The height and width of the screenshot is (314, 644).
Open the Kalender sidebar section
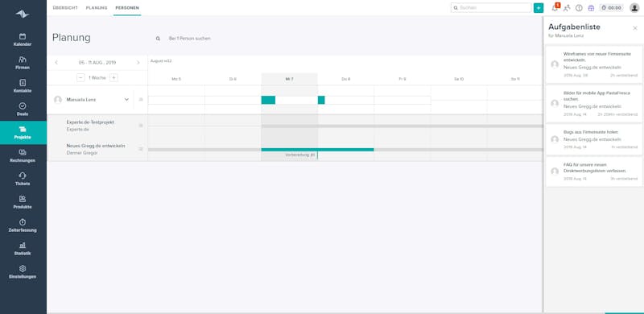(23, 40)
